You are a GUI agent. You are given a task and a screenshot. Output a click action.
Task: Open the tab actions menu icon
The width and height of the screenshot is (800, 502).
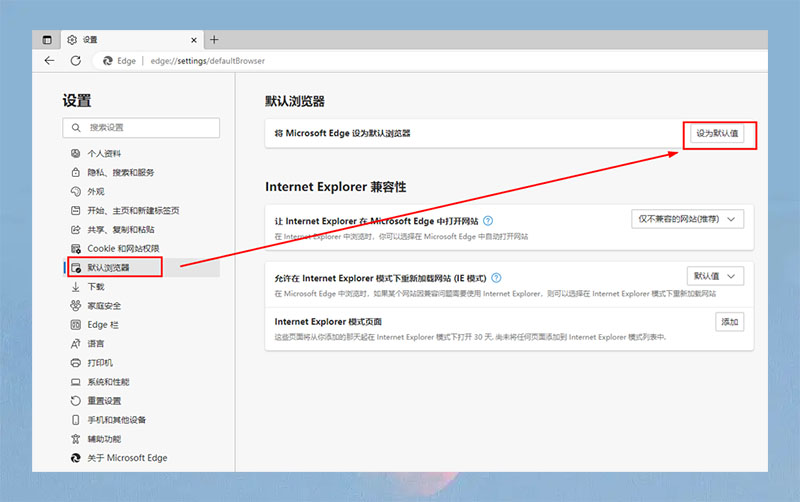(x=47, y=40)
